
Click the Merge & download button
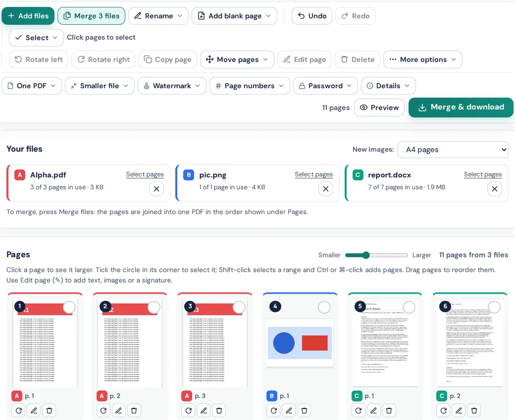(461, 107)
